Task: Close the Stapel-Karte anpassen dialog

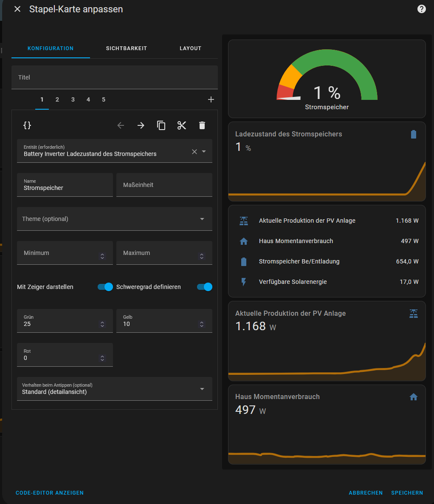Action: (17, 9)
